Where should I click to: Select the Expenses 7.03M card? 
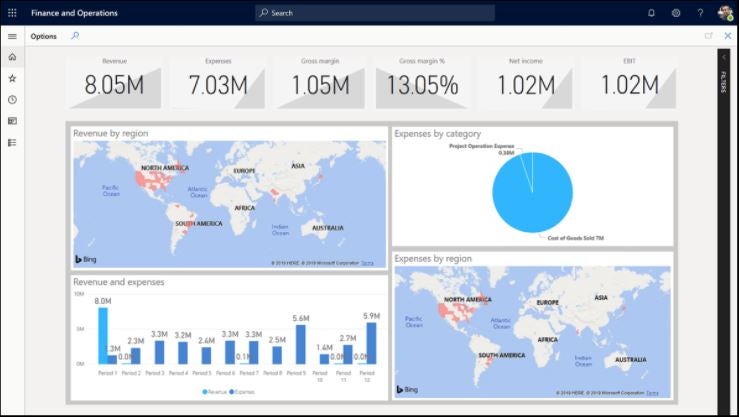[218, 82]
